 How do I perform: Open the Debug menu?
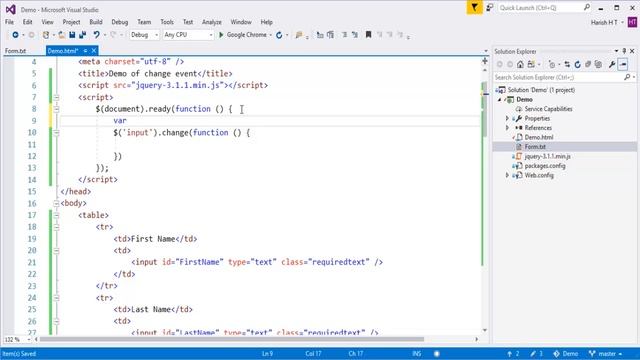120,22
